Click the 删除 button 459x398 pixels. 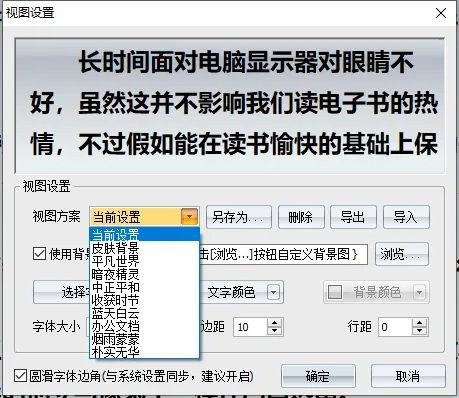click(x=301, y=217)
